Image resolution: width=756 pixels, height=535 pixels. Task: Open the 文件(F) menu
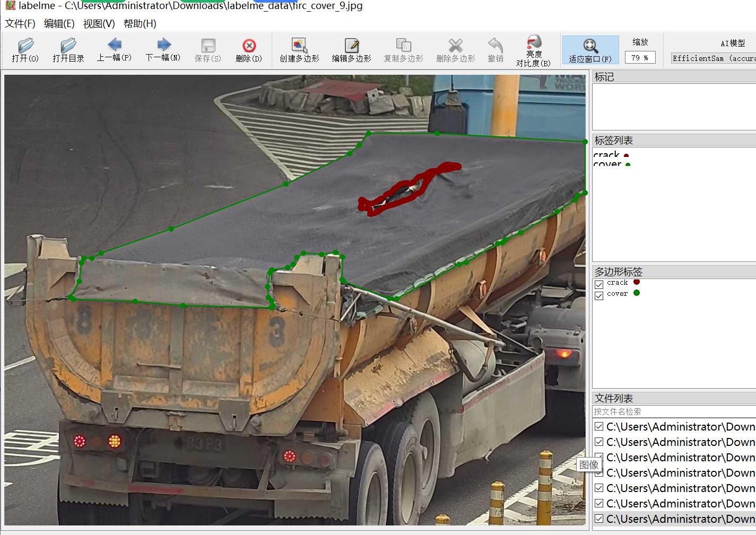pyautogui.click(x=20, y=24)
